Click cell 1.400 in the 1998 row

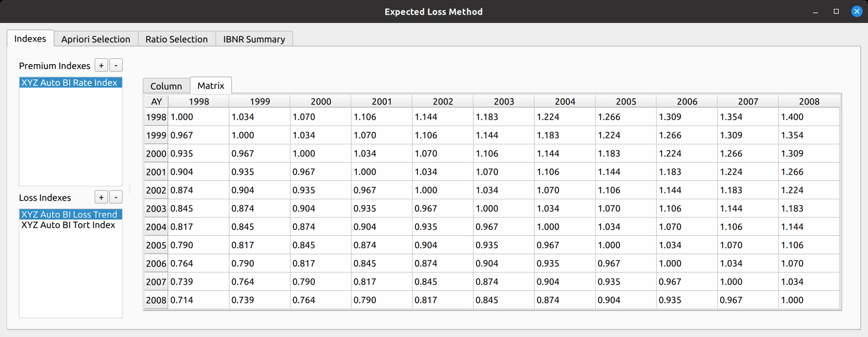pos(809,117)
